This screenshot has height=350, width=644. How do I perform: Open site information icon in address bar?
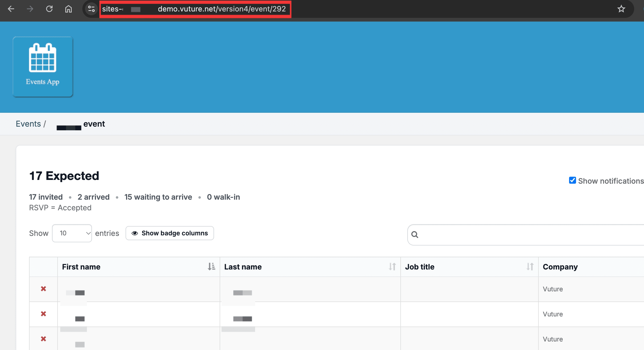91,9
